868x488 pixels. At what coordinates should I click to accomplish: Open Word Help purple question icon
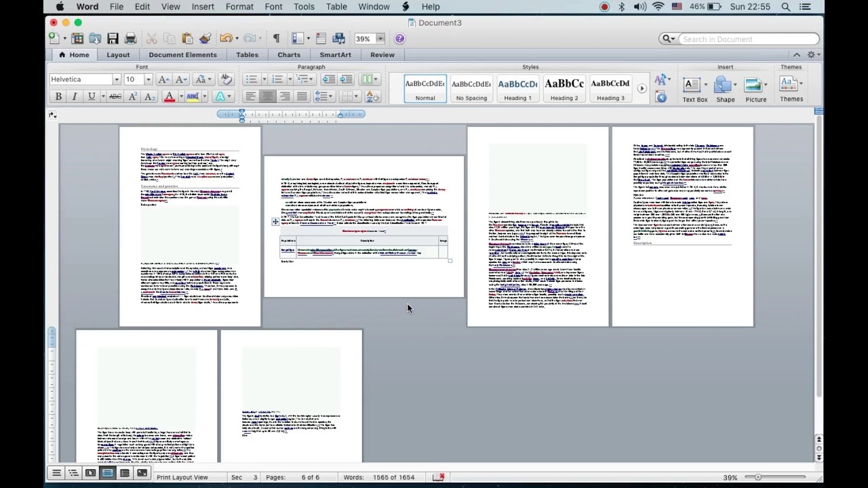point(400,39)
